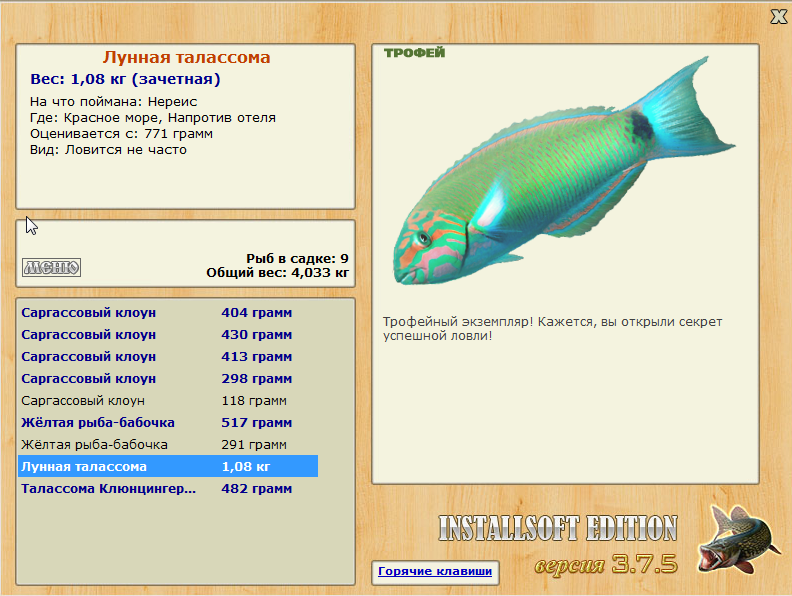Click the Оценивается с: 771 грамм line
Screen dimensions: 792x596
(x=121, y=134)
